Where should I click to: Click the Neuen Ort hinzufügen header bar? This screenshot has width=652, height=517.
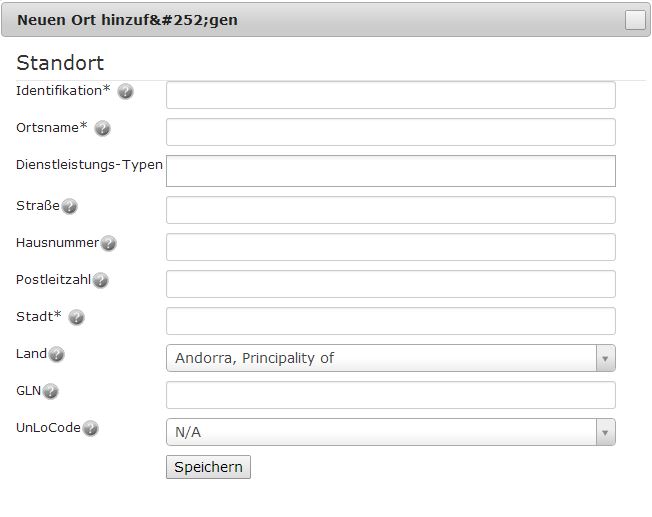pyautogui.click(x=326, y=20)
